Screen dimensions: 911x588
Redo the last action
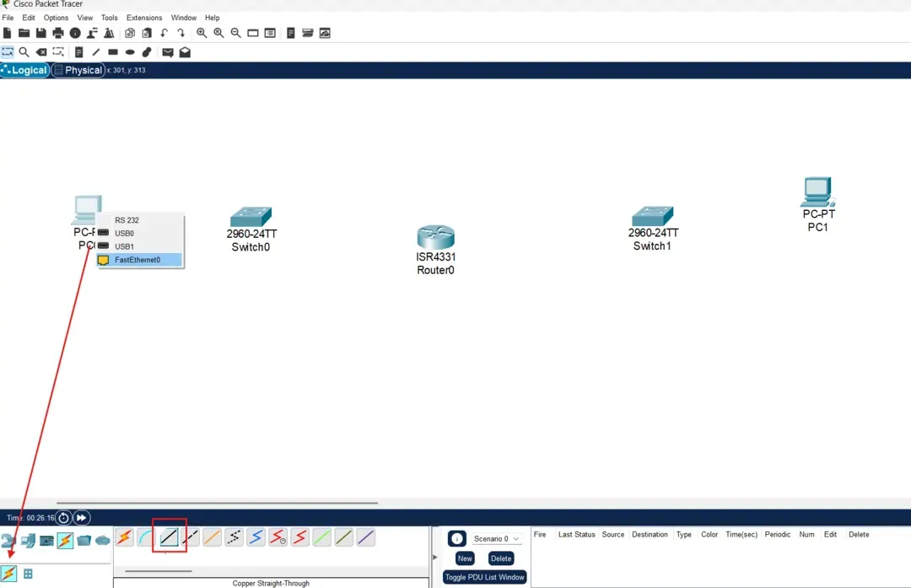pos(181,33)
